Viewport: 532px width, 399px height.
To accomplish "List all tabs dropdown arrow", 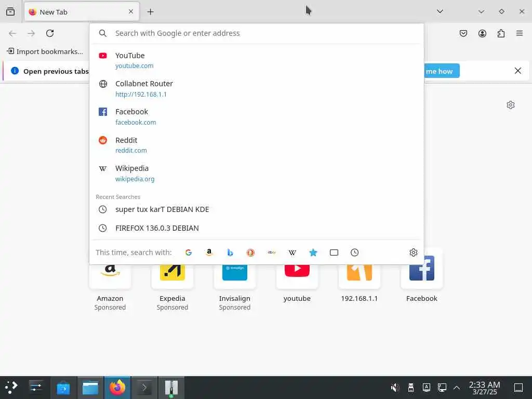I will (440, 11).
